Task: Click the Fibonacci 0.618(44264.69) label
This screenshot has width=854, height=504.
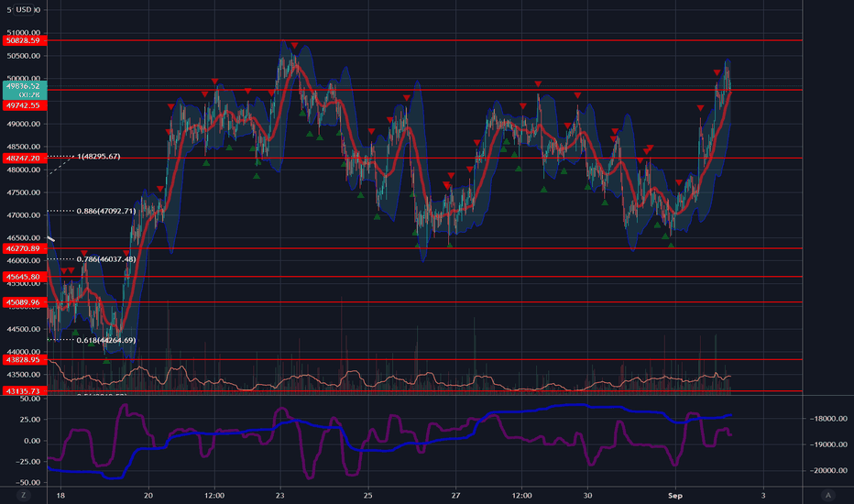Action: (x=106, y=341)
